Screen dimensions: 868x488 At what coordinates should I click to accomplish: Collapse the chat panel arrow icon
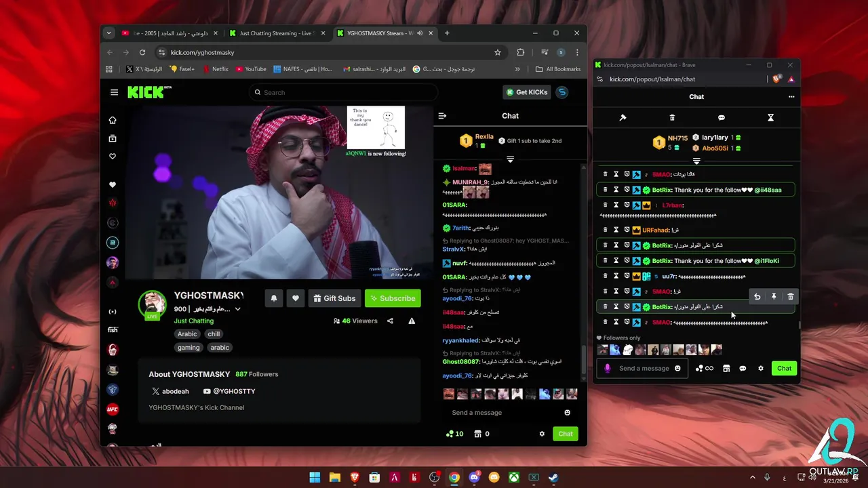coord(442,116)
